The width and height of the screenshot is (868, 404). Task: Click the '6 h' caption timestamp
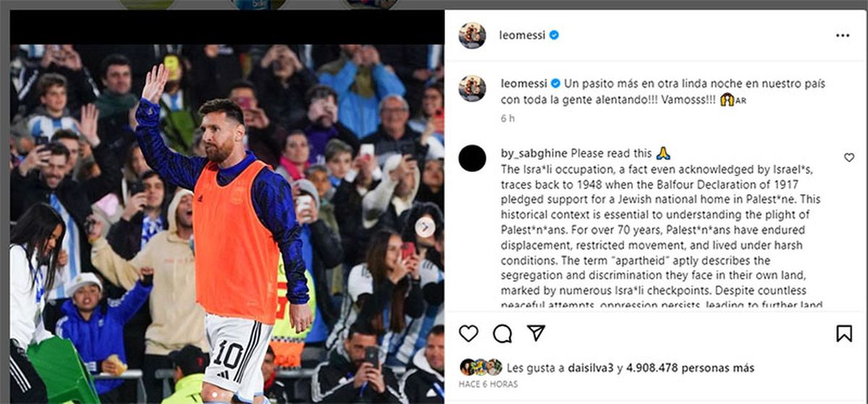point(507,118)
